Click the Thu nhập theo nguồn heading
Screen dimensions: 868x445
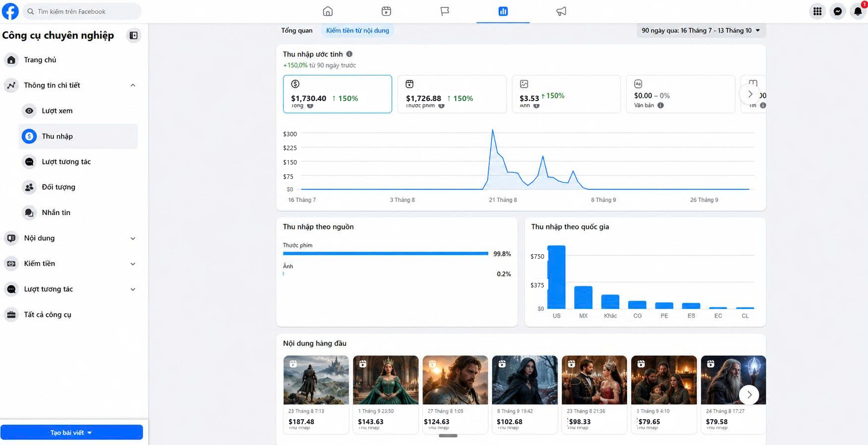[318, 227]
